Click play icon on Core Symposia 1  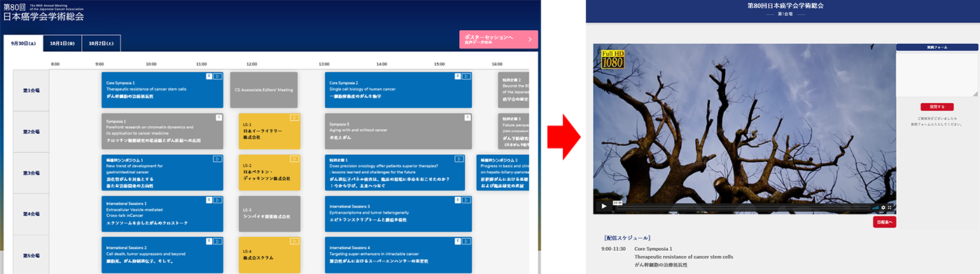218,76
